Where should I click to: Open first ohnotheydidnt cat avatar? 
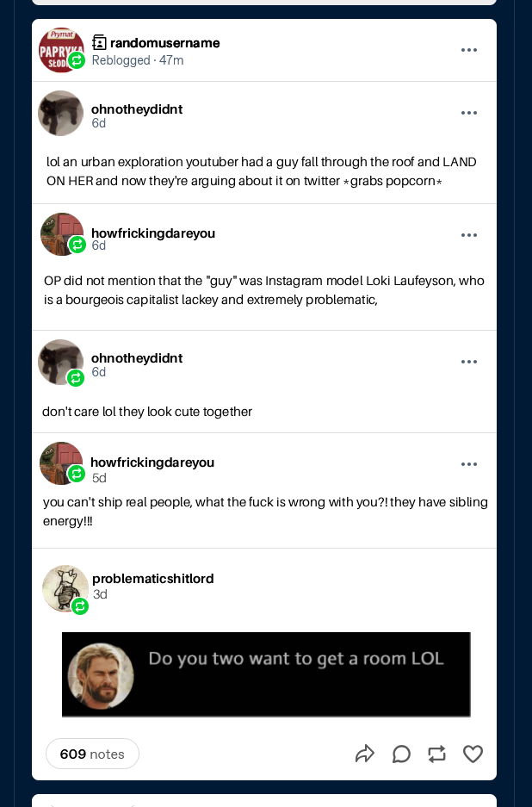(x=61, y=113)
